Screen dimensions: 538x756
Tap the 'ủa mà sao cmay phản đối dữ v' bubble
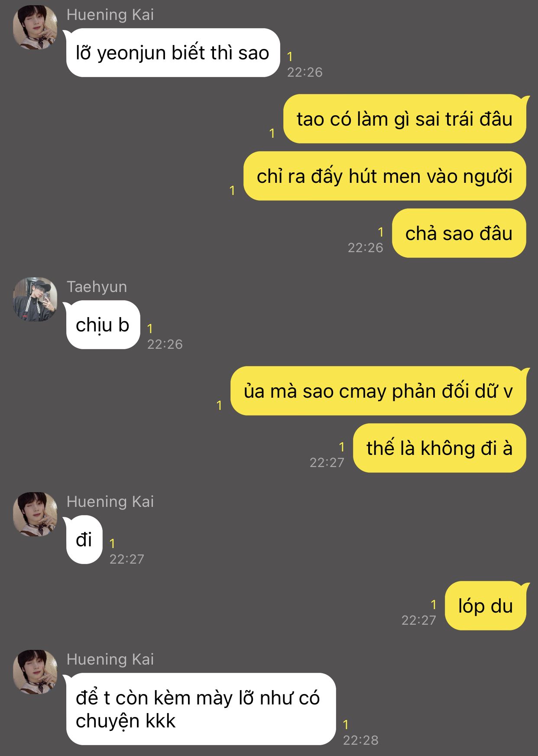pos(379,391)
